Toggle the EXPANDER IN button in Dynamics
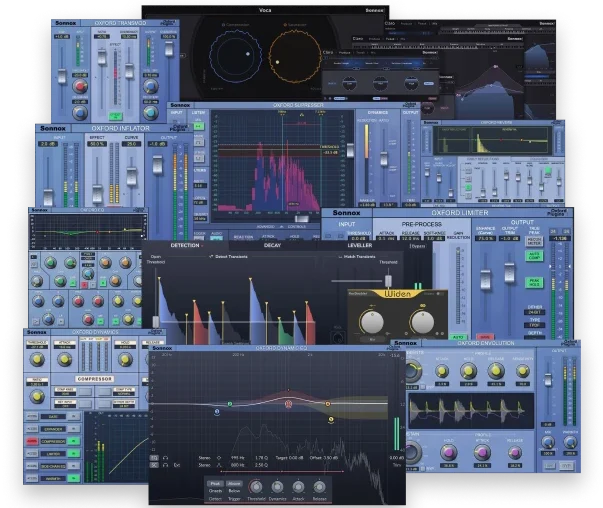The height and width of the screenshot is (508, 603). coord(73,428)
